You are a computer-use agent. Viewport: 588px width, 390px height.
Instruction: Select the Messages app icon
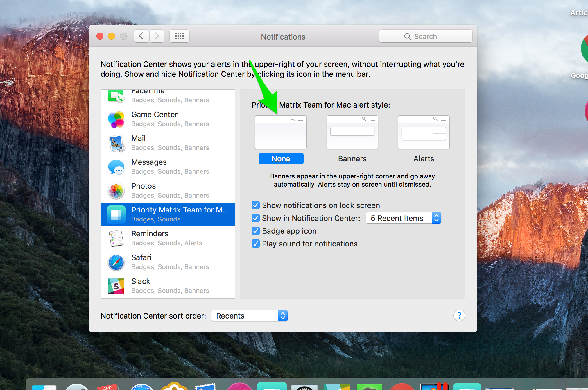point(116,167)
